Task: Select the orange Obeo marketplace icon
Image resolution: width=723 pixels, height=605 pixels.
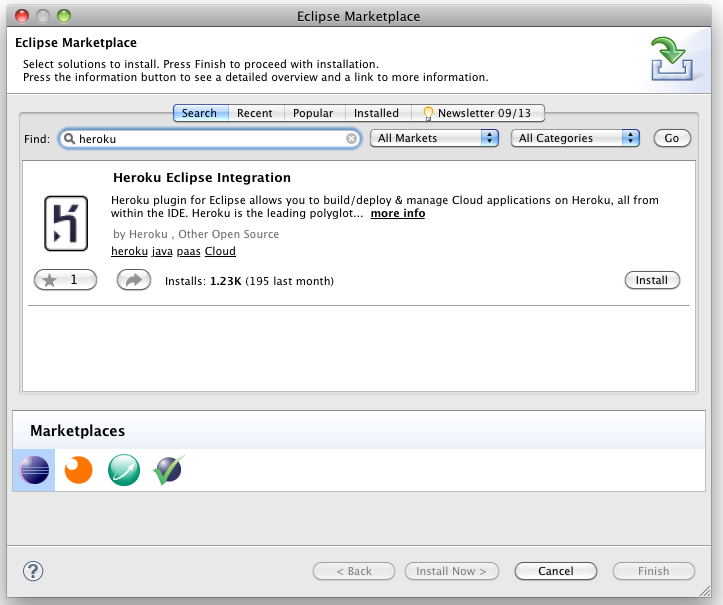Action: tap(78, 470)
